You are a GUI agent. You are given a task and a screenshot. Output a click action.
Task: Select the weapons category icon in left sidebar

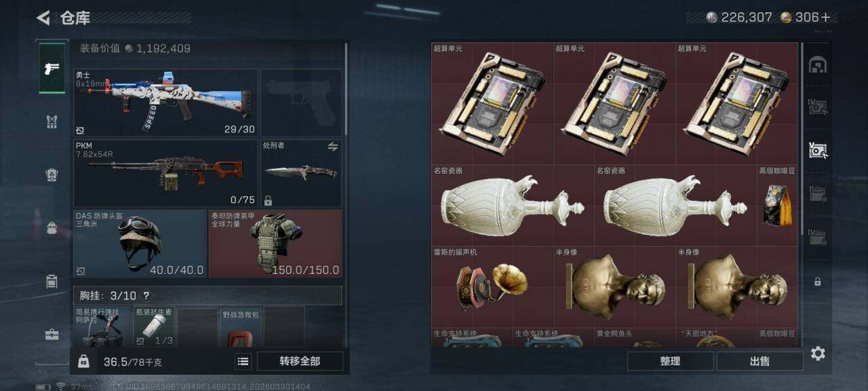pos(52,68)
